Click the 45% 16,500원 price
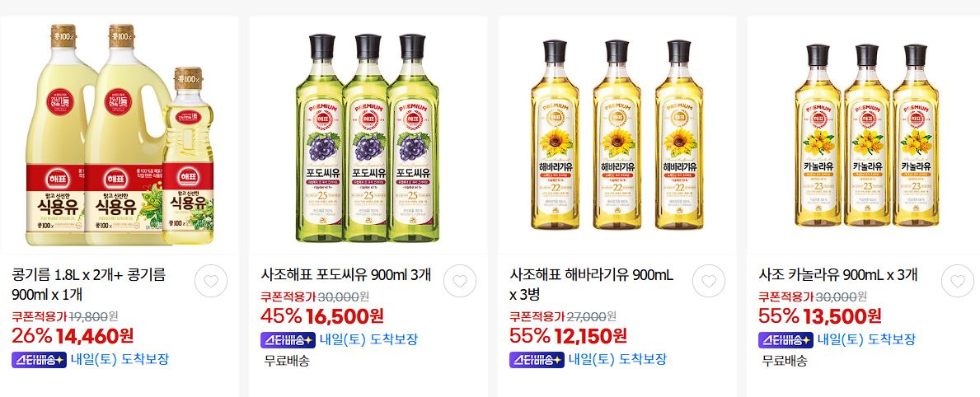Viewport: 980px width, 397px height. (x=322, y=315)
